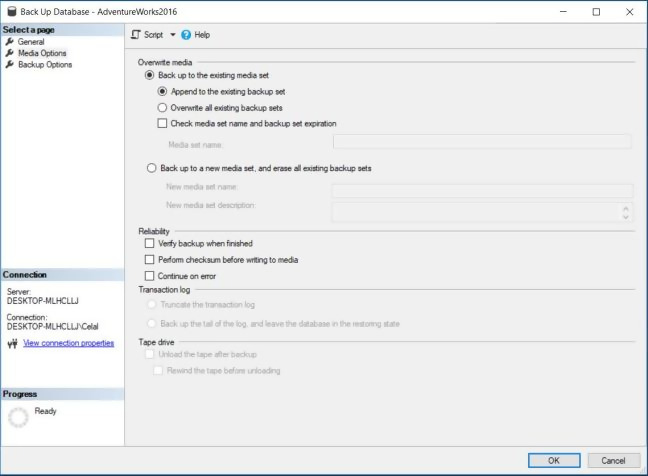Select the Media Options page
Screen dimensions: 648x476
click(42, 53)
